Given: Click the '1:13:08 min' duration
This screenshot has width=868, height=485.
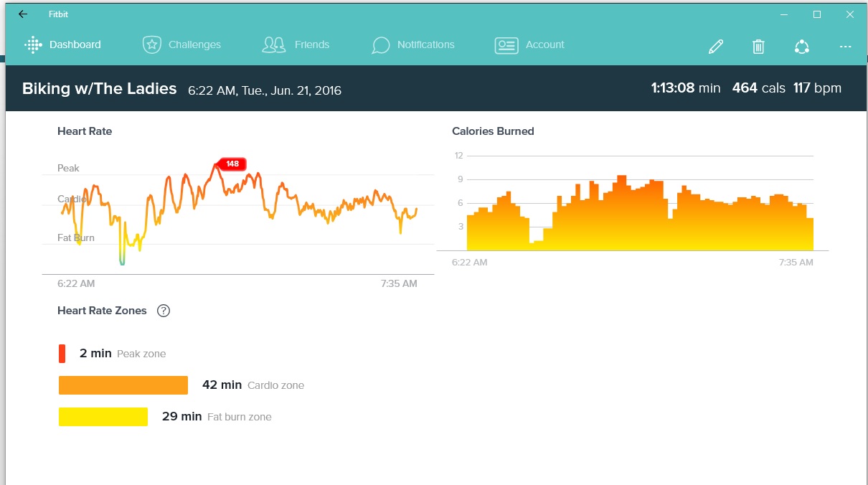Looking at the screenshot, I should [x=686, y=88].
